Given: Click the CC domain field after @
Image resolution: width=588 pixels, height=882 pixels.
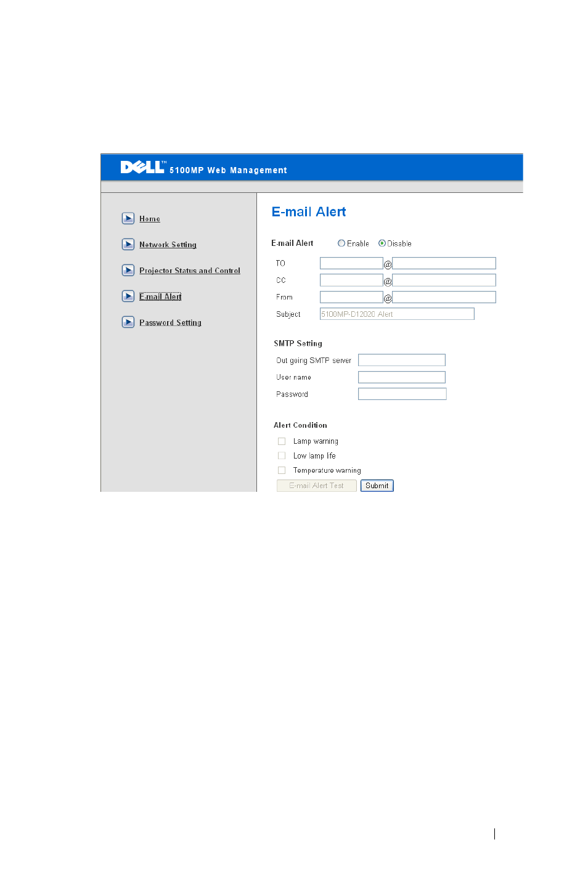Looking at the screenshot, I should pyautogui.click(x=444, y=280).
